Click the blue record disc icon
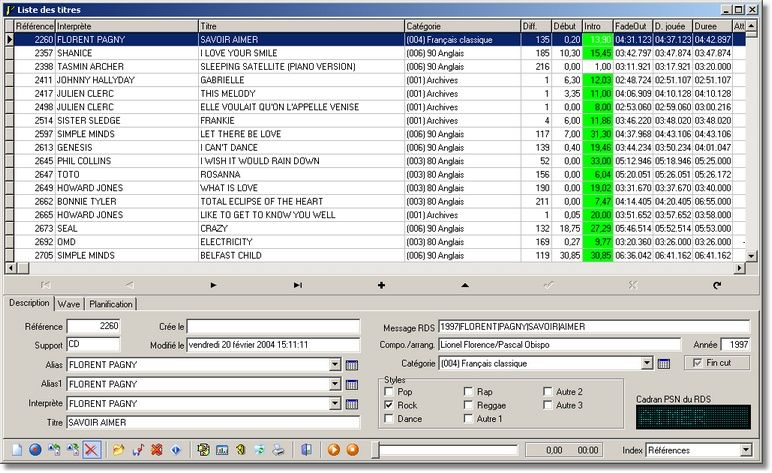 coord(35,450)
